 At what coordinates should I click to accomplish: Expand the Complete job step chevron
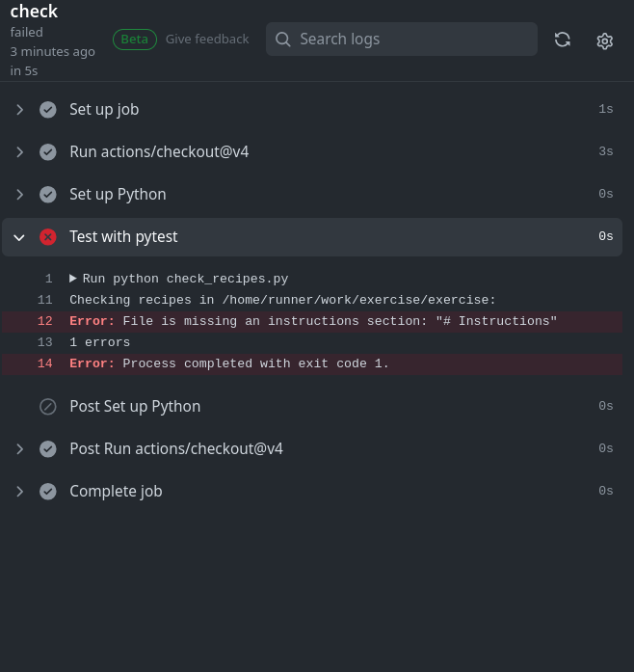pos(19,492)
